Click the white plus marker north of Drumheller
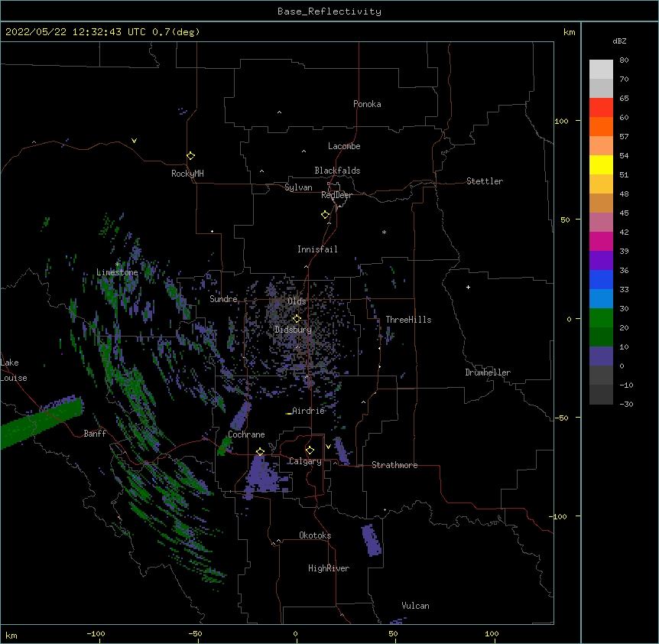This screenshot has height=644, width=659. (468, 287)
